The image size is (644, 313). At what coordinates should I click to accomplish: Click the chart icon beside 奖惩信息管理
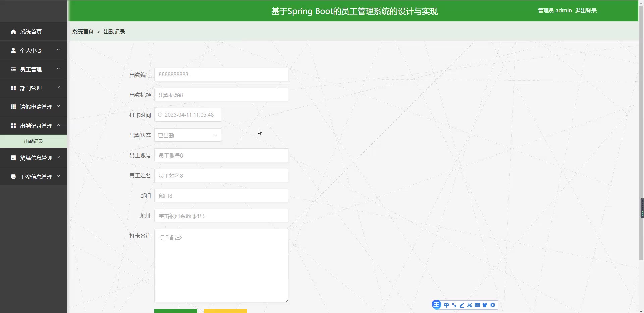click(13, 158)
